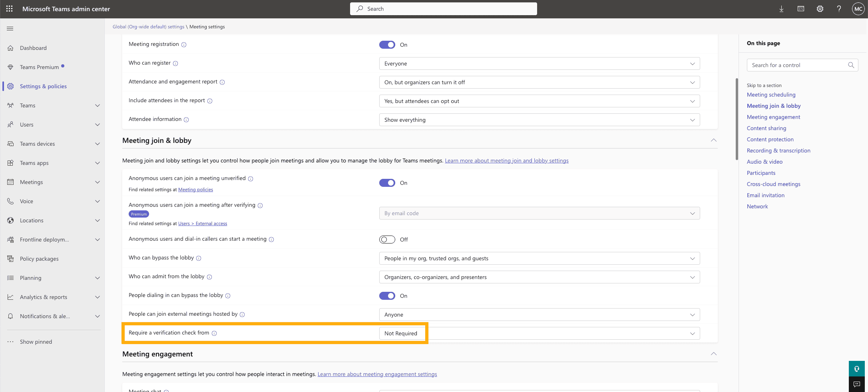This screenshot has height=392, width=868.
Task: Click the magnifier icon in Search for a control
Action: coord(851,65)
